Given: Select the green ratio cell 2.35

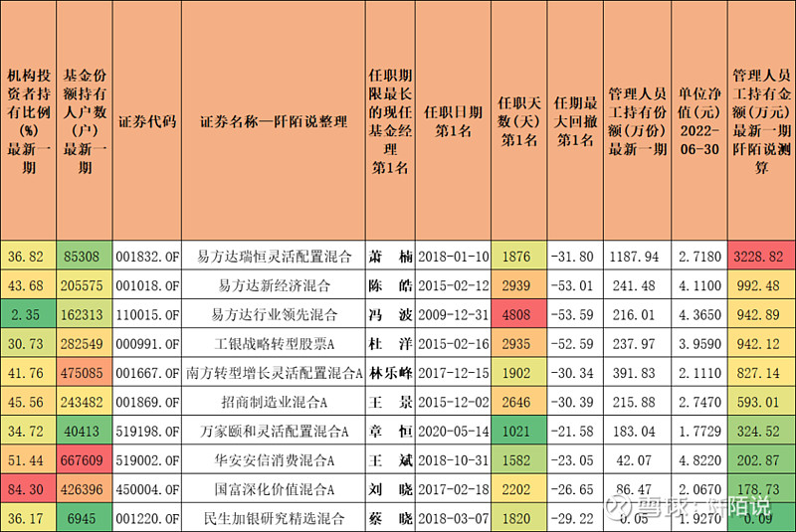Looking at the screenshot, I should [28, 315].
